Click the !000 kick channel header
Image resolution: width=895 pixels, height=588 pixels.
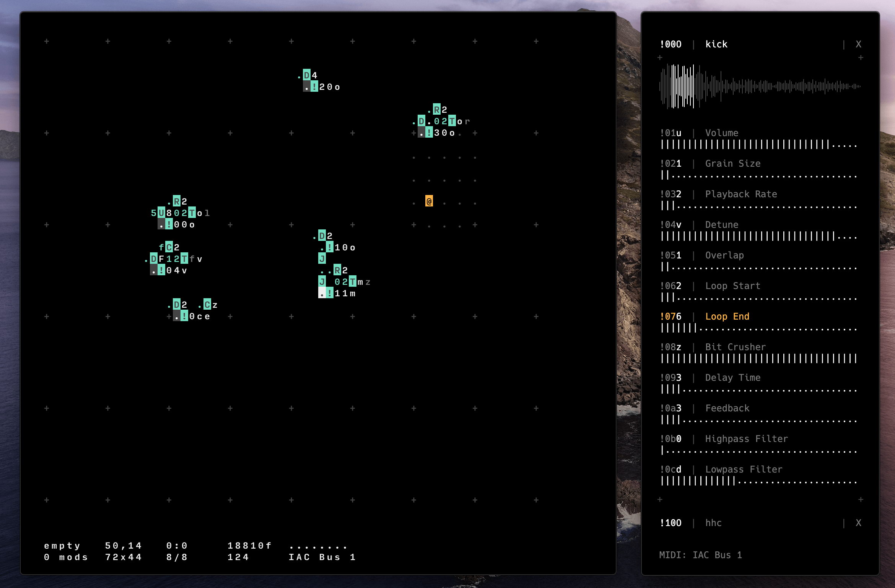pyautogui.click(x=671, y=44)
